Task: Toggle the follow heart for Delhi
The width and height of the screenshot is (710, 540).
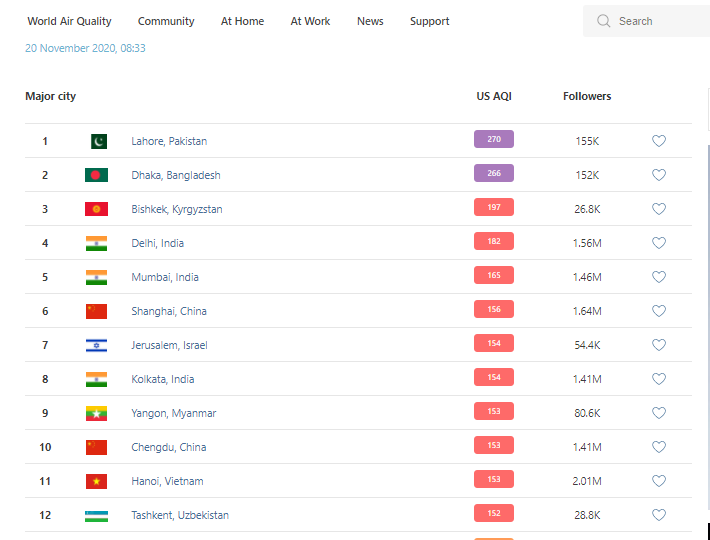Action: (659, 243)
